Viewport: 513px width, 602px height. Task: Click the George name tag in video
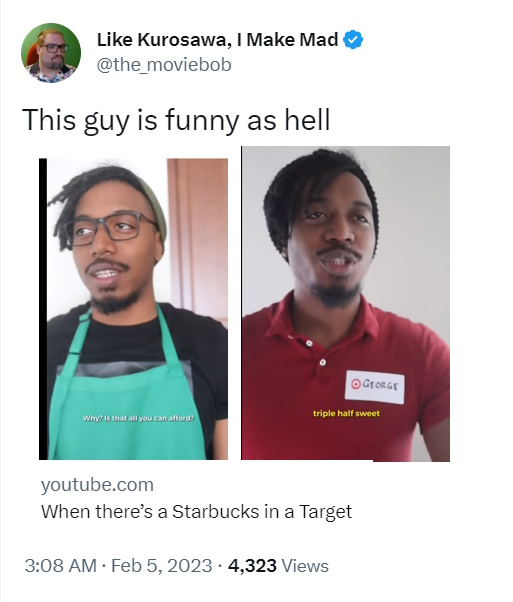[374, 387]
